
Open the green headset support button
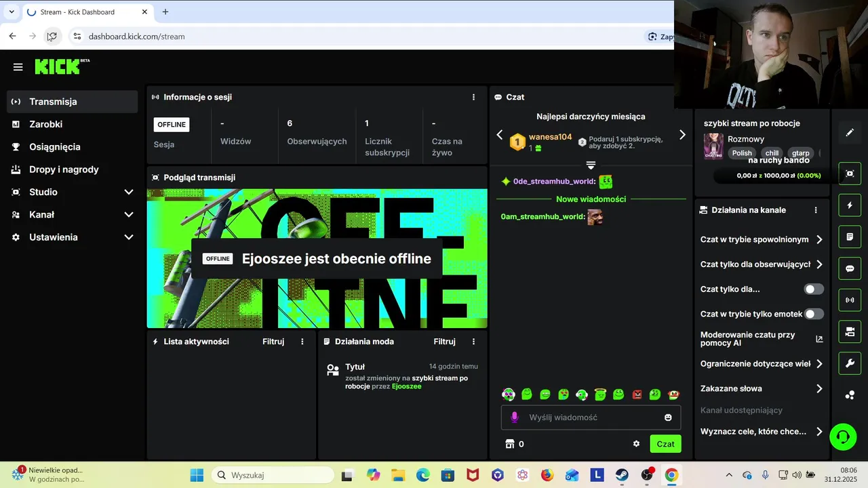point(843,436)
